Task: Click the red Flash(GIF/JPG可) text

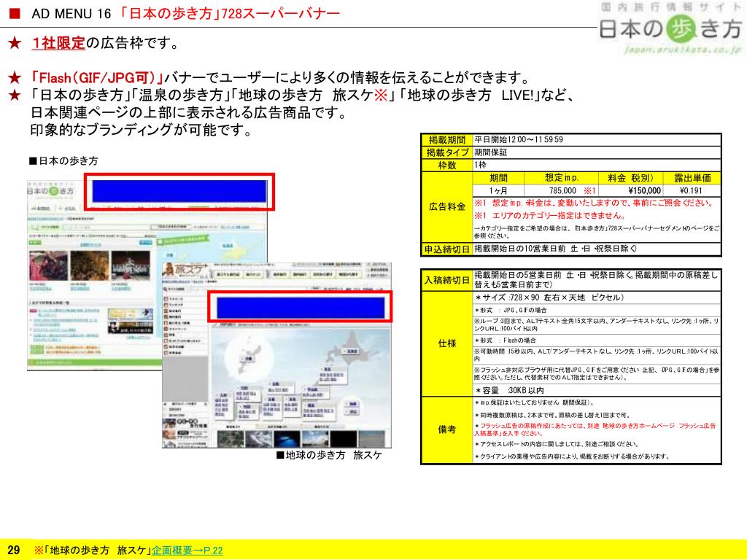Action: (x=96, y=77)
